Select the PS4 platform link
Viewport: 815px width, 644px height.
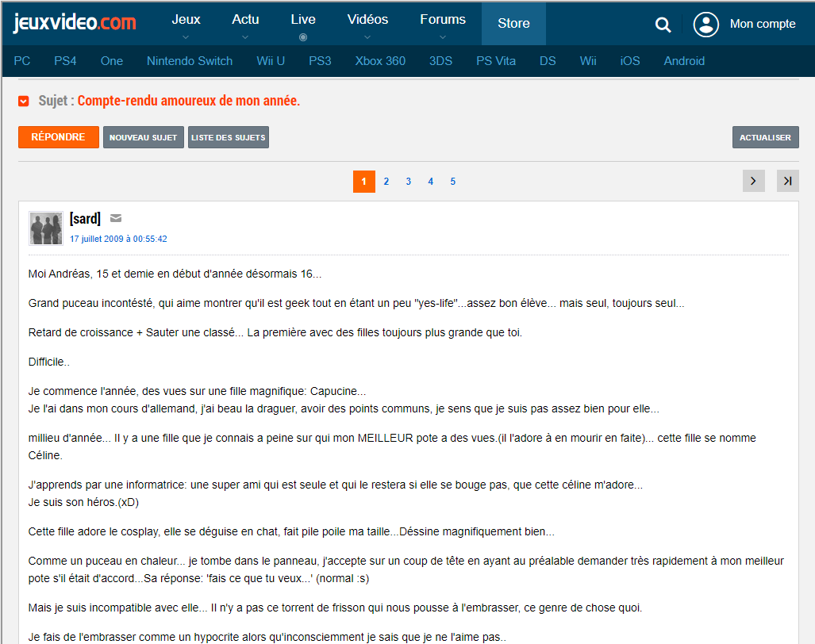(x=65, y=61)
